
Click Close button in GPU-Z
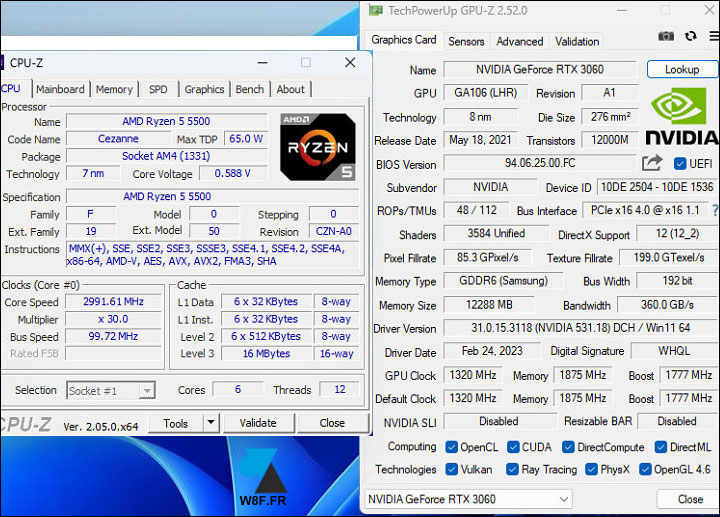[690, 499]
